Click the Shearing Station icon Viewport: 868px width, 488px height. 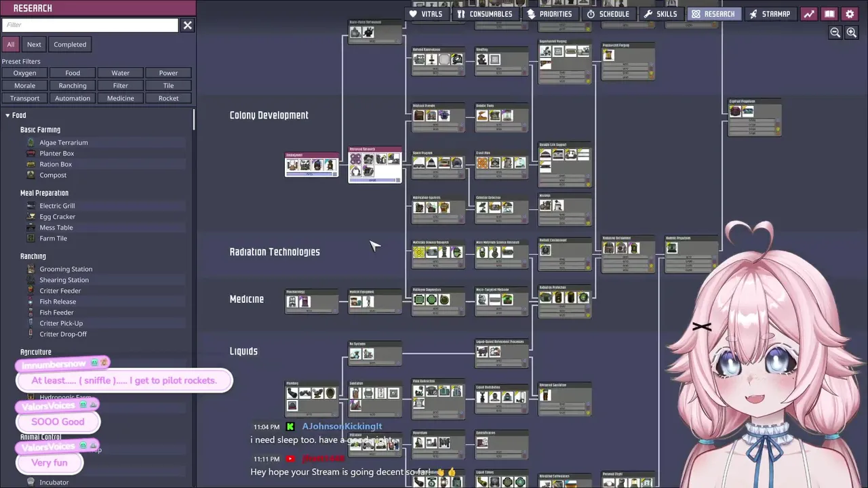click(x=31, y=280)
